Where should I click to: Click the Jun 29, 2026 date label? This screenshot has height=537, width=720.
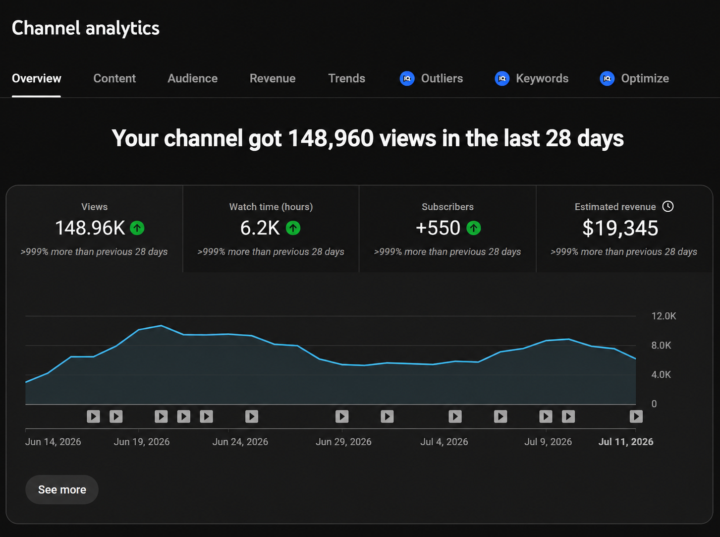click(343, 442)
